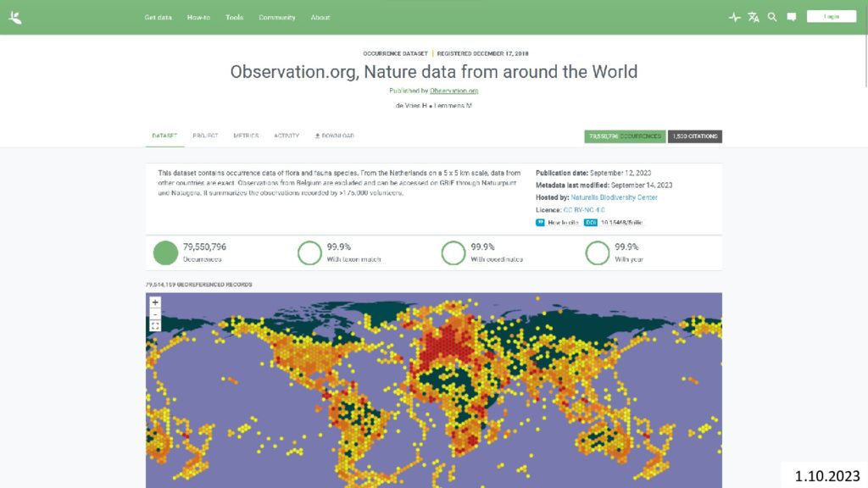Screen dimensions: 868x488
Task: Open the language translate icon
Action: 754,17
